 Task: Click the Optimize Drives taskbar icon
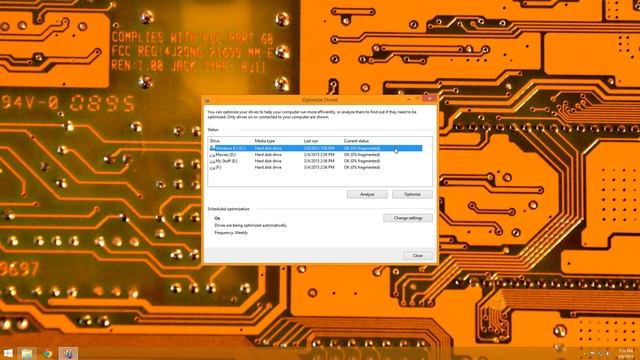(x=68, y=353)
